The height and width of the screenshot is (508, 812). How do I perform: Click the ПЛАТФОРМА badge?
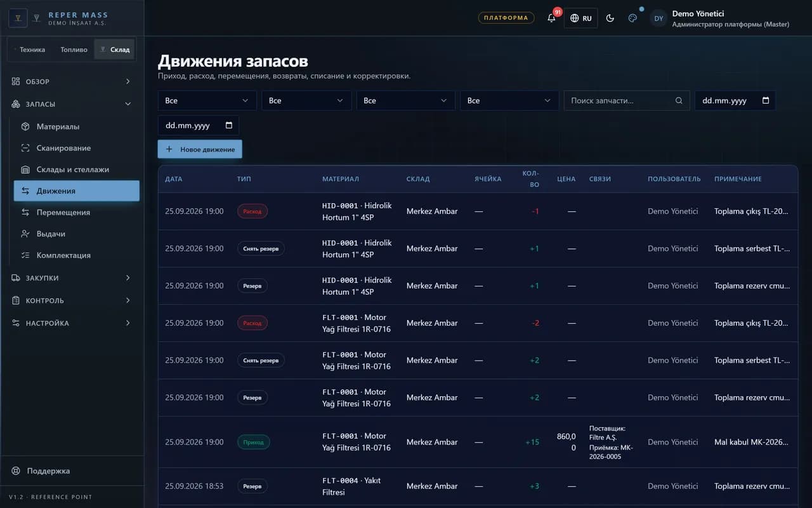[506, 18]
